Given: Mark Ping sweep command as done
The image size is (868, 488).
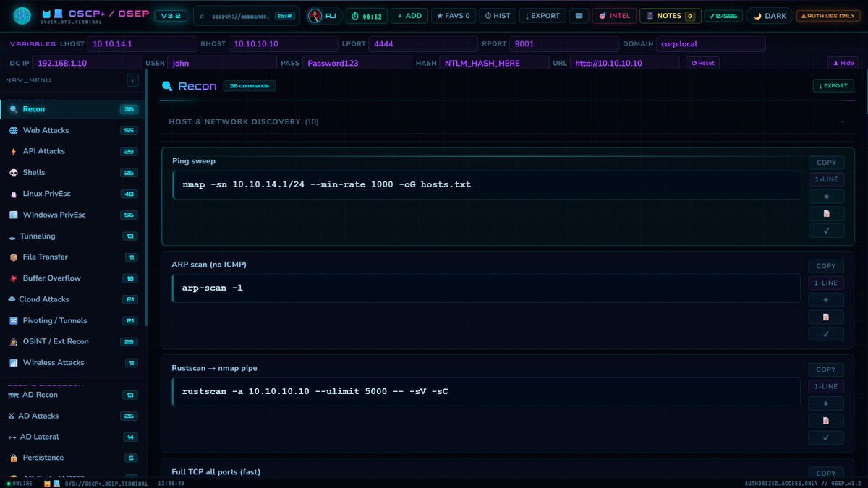Looking at the screenshot, I should point(826,231).
